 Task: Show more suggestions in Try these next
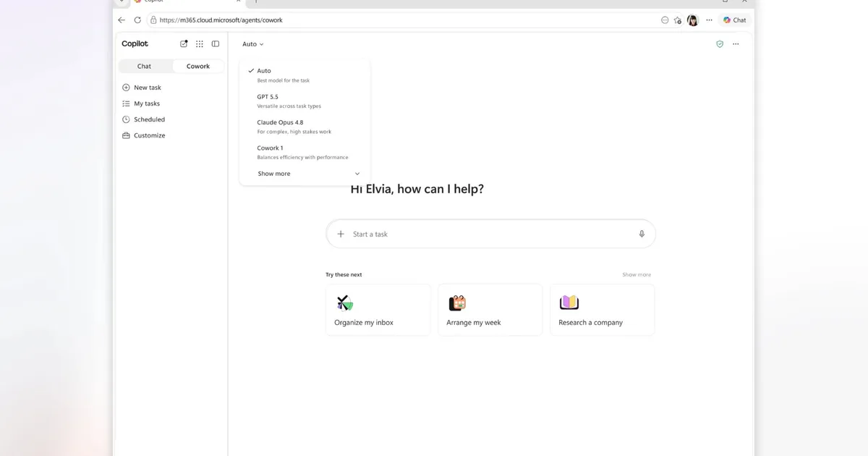click(x=637, y=275)
